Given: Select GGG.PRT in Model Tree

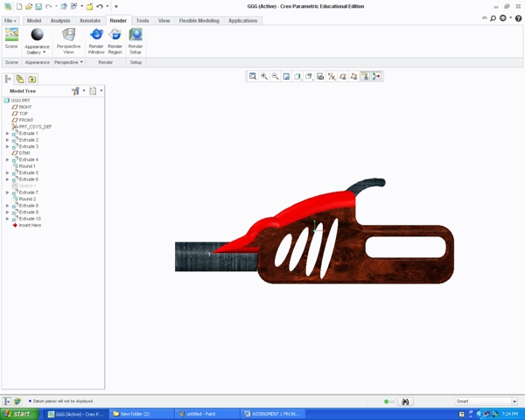Looking at the screenshot, I should pos(17,101).
